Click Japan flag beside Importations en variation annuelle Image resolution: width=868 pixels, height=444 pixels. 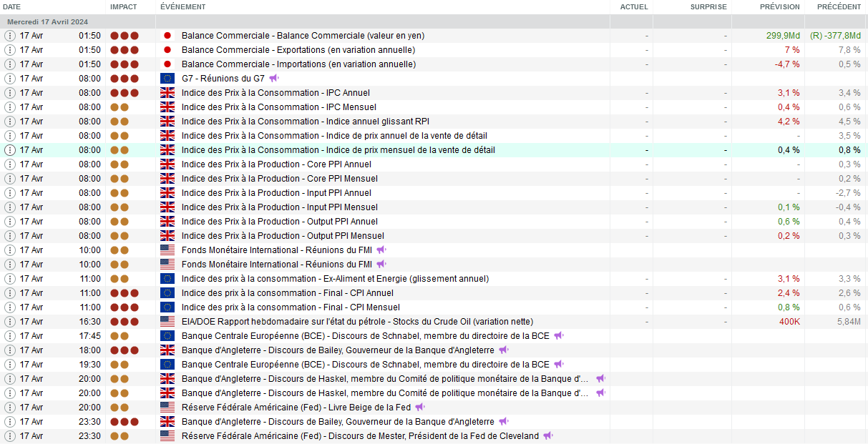tap(167, 64)
